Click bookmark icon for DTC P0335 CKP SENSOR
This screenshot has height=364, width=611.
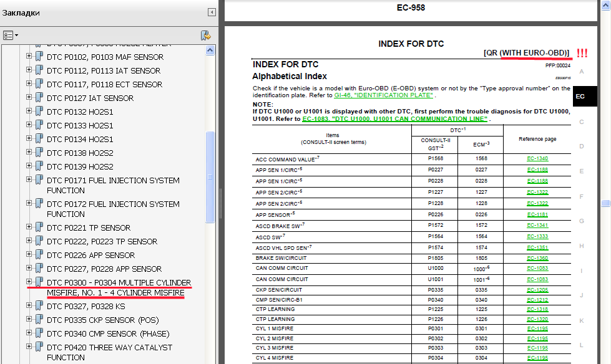click(39, 319)
